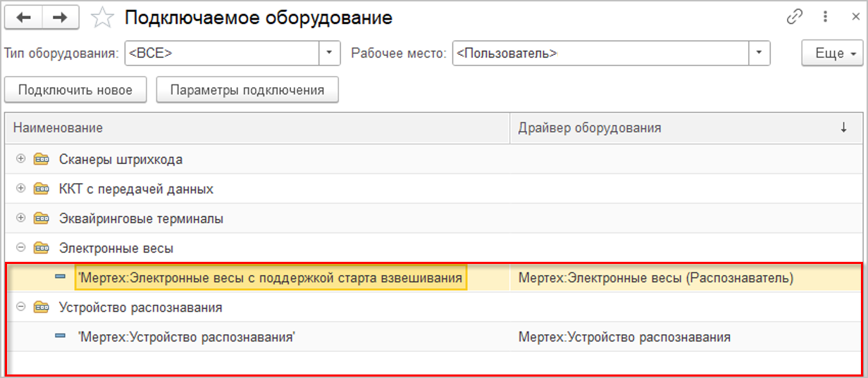Select the Эквайринговые терминалы row

(434, 218)
